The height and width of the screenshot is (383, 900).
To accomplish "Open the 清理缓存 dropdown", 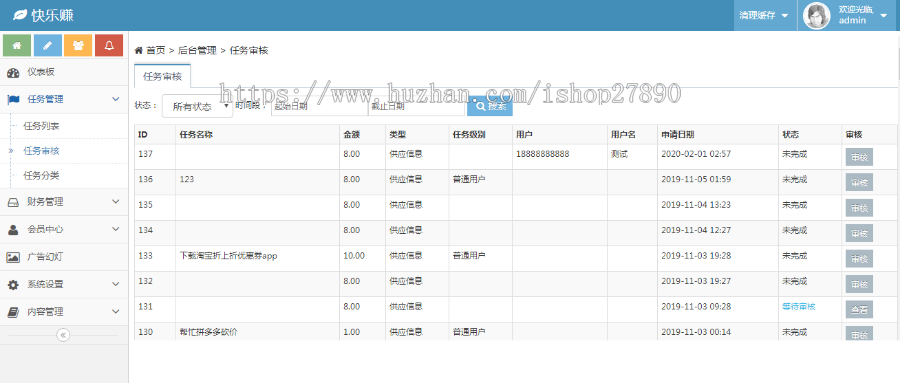I will tap(765, 16).
